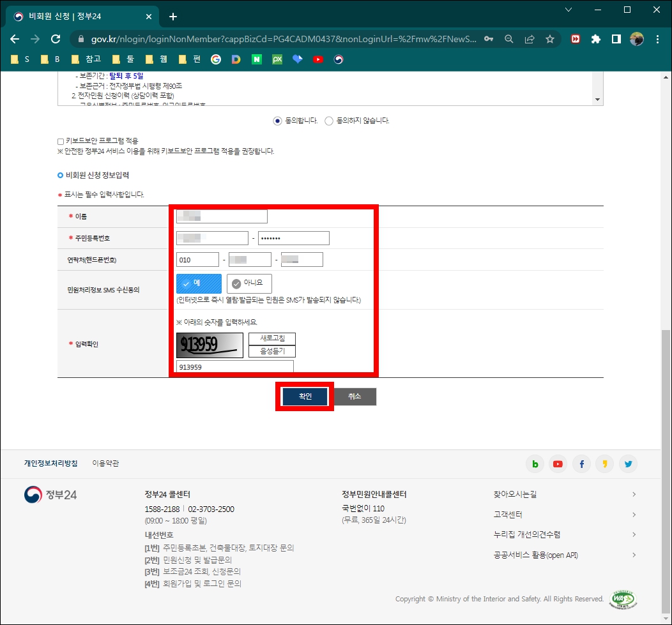The width and height of the screenshot is (672, 625).
Task: Play captcha audio with 음성듣기
Action: pos(272,351)
